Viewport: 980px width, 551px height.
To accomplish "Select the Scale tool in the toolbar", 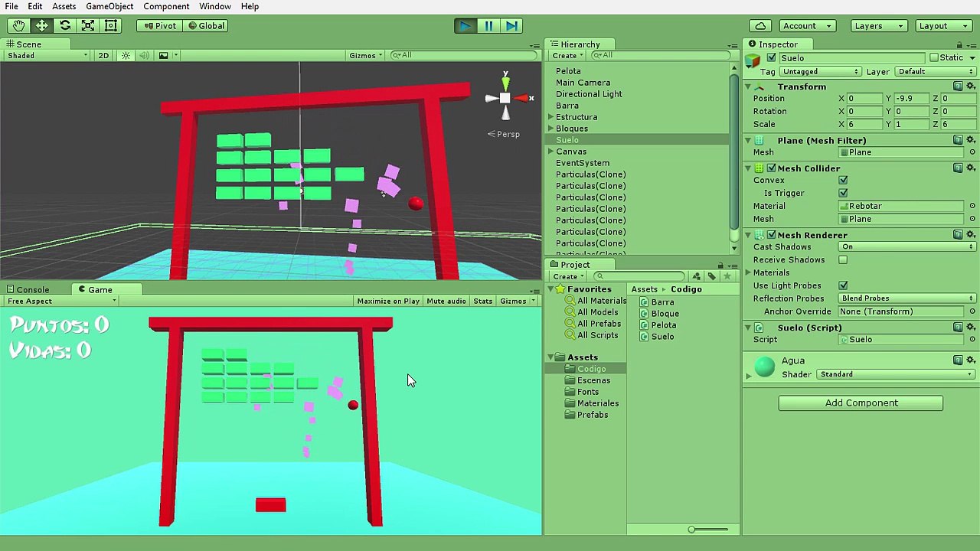I will click(88, 25).
